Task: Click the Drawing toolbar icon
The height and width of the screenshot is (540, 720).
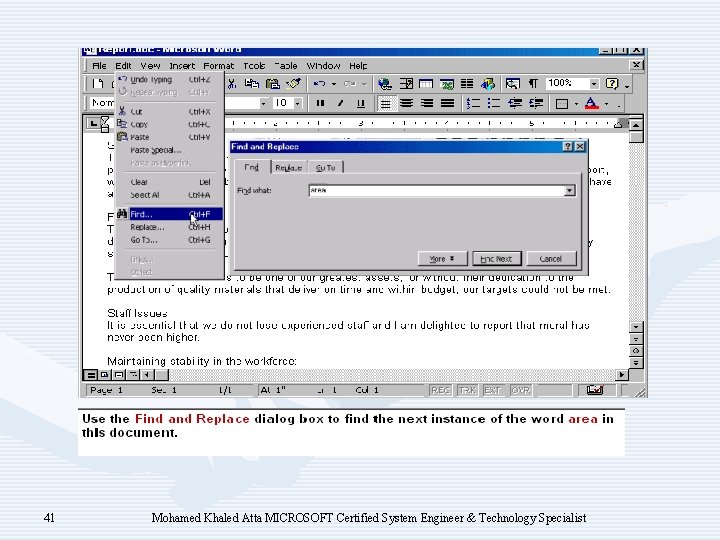Action: pyautogui.click(x=488, y=84)
